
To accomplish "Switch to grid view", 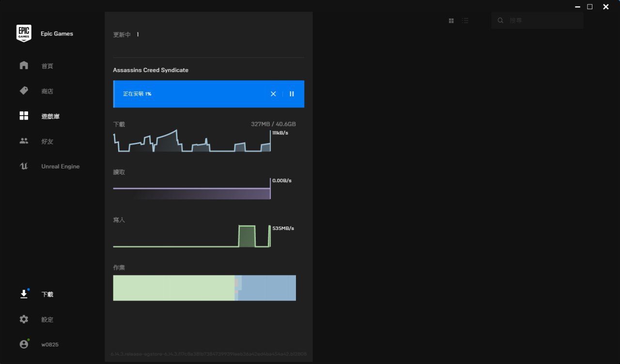I will 451,21.
